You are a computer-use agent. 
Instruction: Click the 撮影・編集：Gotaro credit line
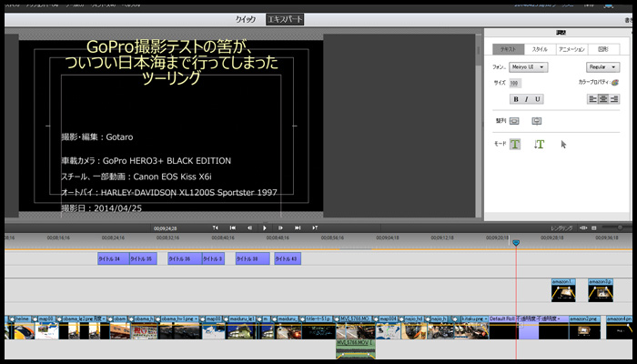pos(97,137)
